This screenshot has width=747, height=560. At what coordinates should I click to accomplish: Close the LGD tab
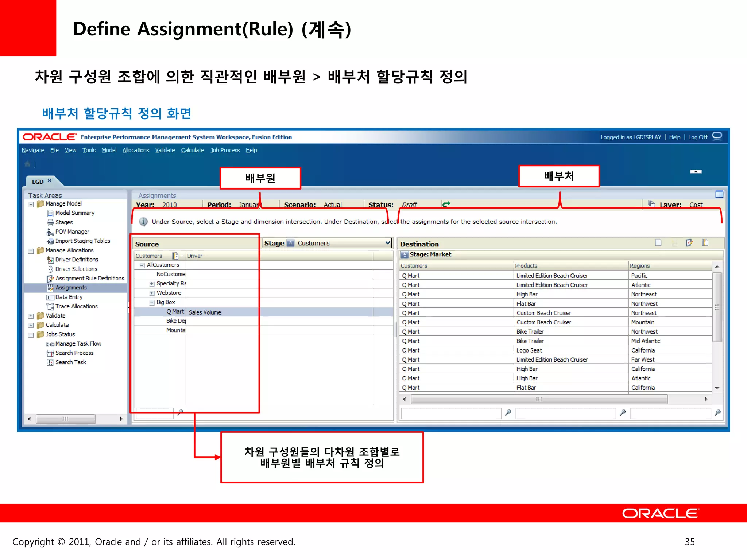[x=50, y=181]
